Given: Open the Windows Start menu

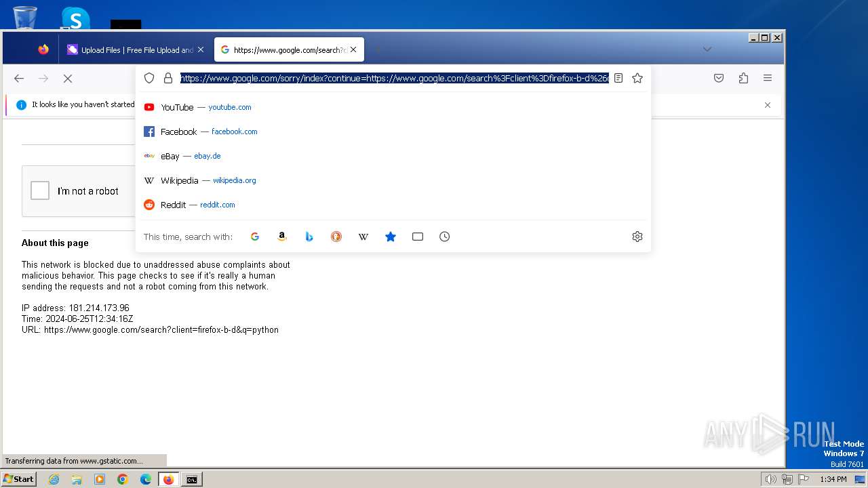Looking at the screenshot, I should [19, 479].
